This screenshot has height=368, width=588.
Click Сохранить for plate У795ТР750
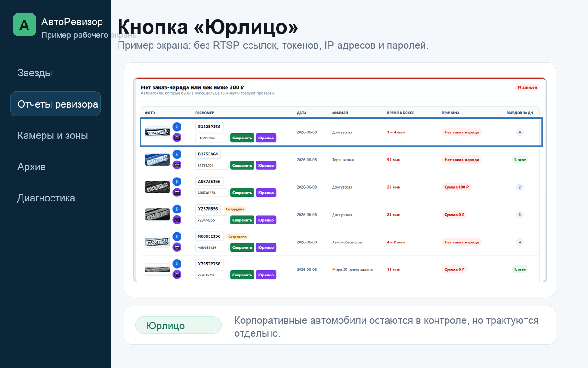pos(242,275)
